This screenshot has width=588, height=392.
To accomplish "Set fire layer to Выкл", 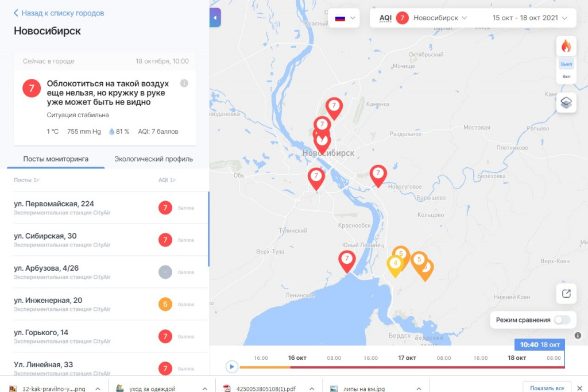I will click(566, 64).
